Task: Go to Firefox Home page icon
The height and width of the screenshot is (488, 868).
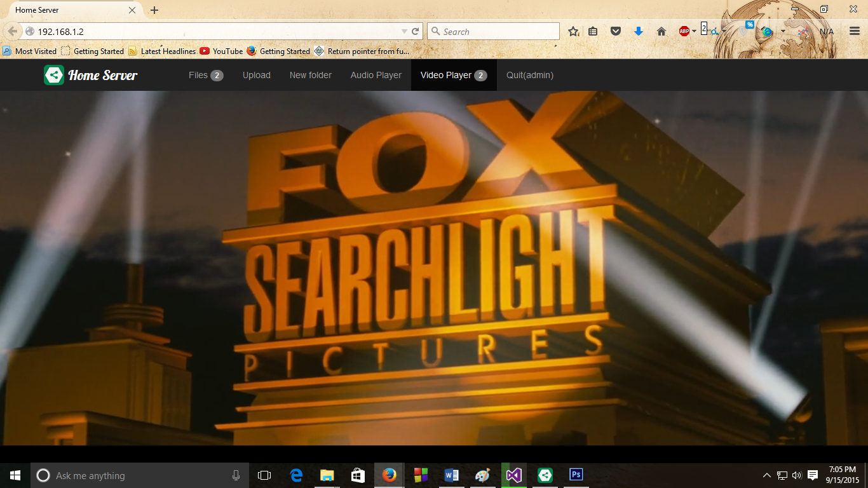Action: 661,31
